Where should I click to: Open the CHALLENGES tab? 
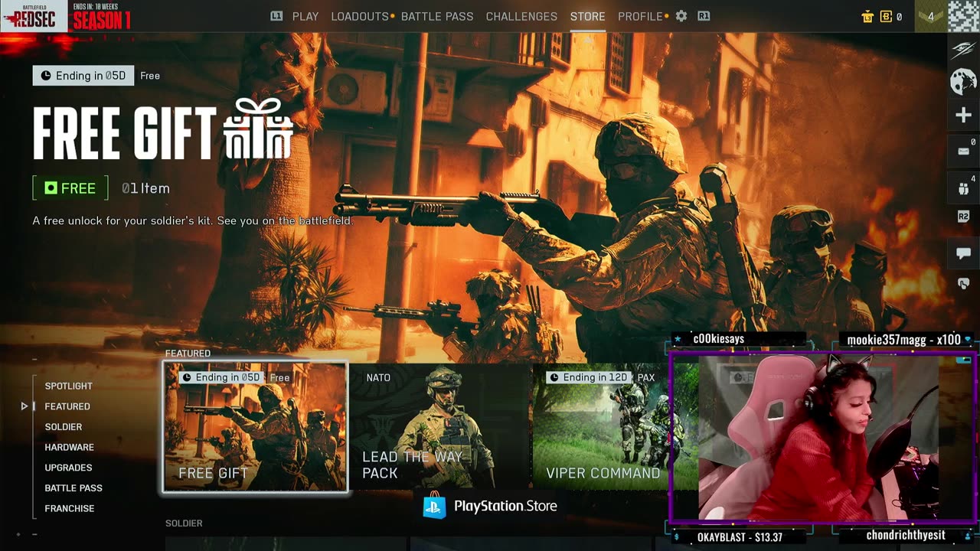coord(521,16)
